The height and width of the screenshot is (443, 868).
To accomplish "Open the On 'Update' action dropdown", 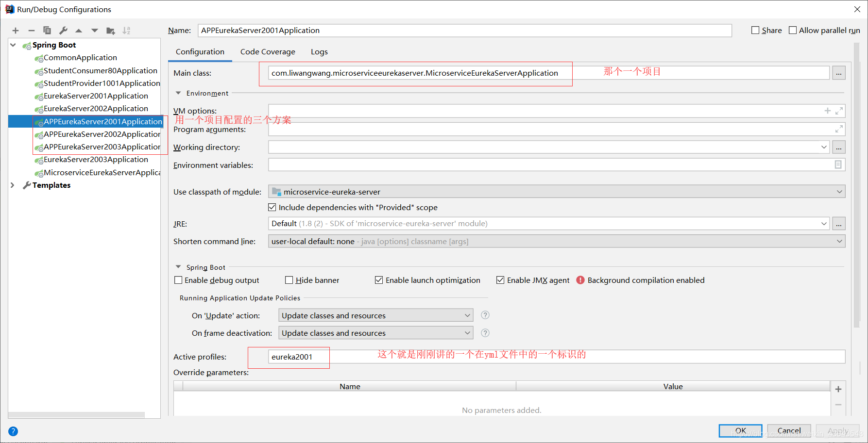I will [x=467, y=315].
